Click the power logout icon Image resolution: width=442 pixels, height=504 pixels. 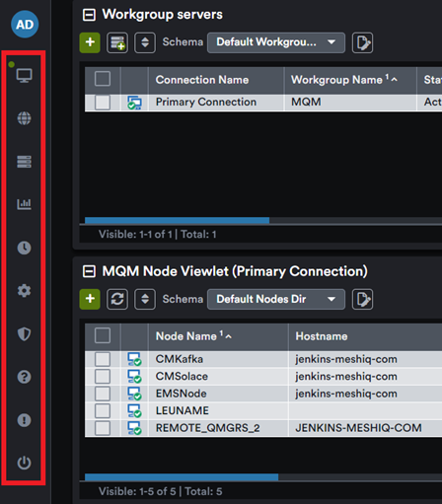coord(24,463)
